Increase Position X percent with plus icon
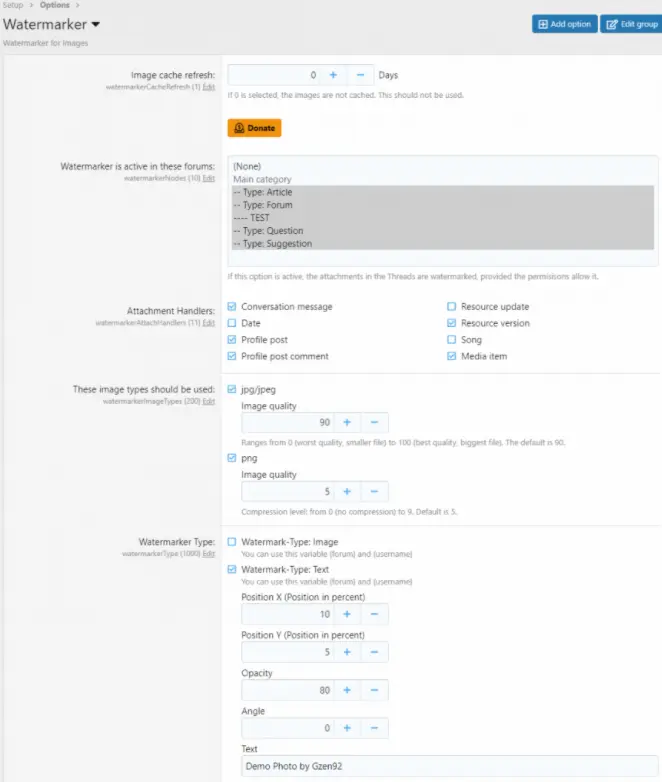 coord(347,614)
